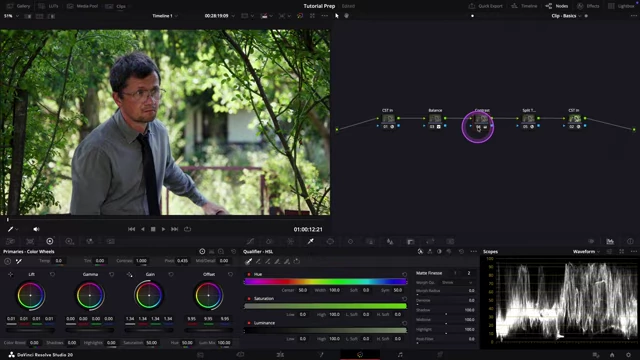Click the Contrast value field 1.000
640x360 pixels.
click(x=141, y=261)
